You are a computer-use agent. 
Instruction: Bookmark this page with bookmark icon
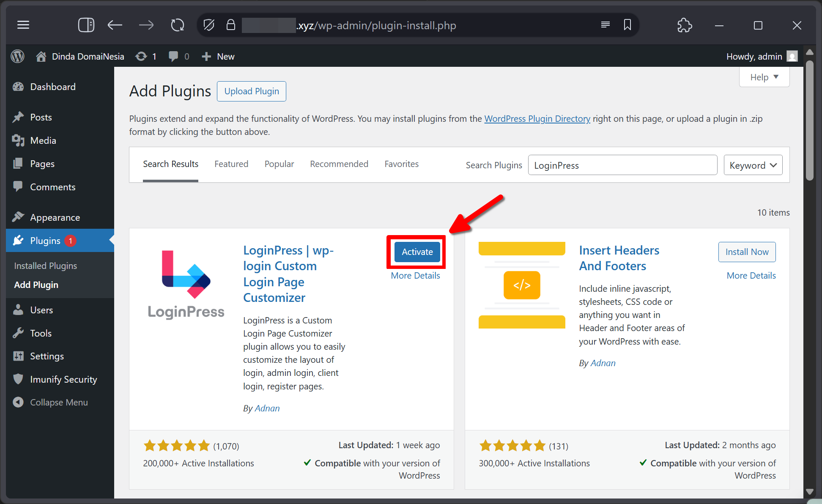[627, 25]
